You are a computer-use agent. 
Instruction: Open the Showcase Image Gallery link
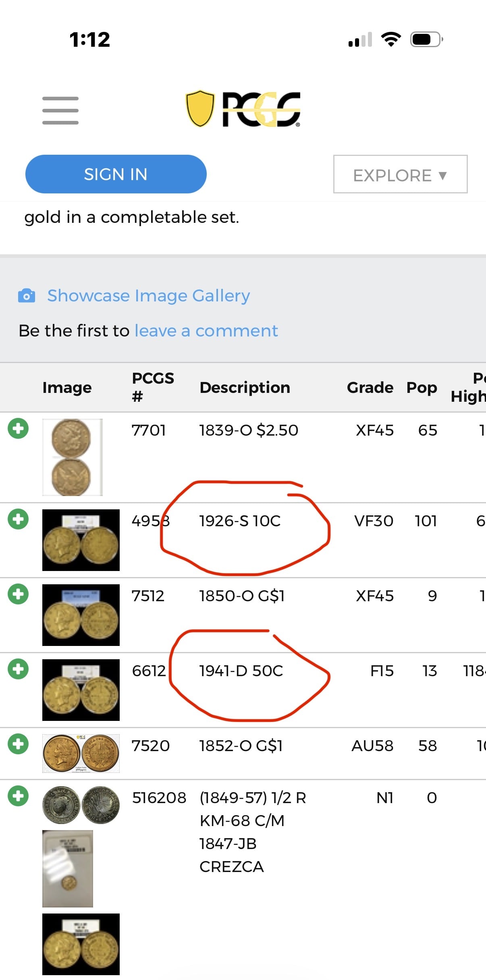point(148,296)
